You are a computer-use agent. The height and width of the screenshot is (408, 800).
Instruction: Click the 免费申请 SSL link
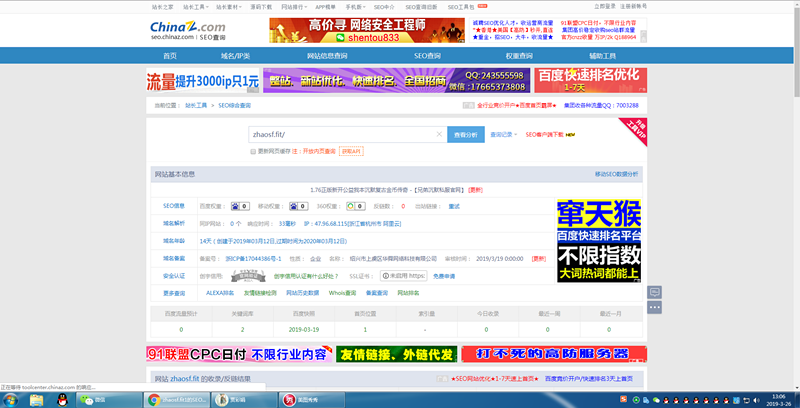(x=444, y=276)
